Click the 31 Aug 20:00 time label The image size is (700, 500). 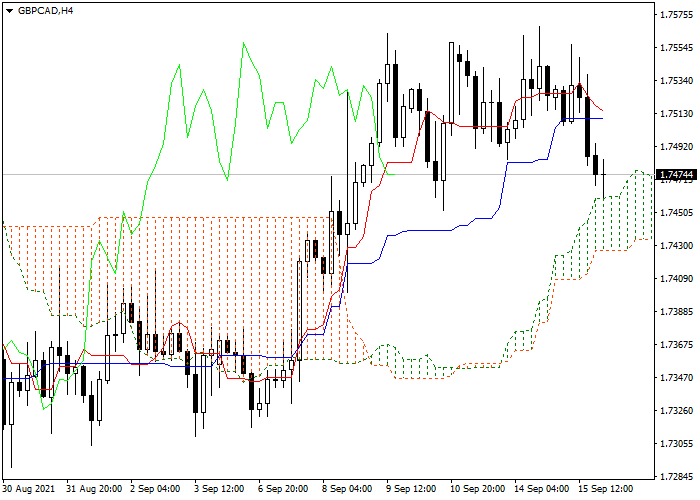pyautogui.click(x=94, y=489)
